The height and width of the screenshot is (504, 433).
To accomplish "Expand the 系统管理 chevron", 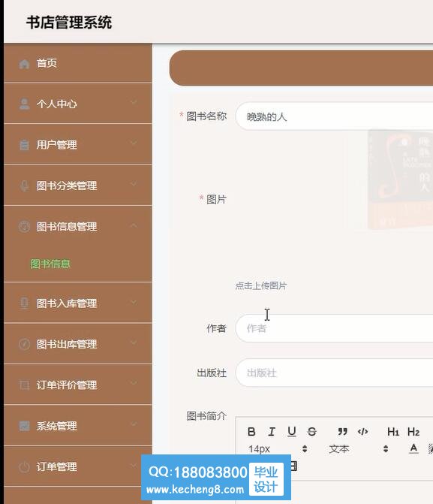I will point(134,424).
